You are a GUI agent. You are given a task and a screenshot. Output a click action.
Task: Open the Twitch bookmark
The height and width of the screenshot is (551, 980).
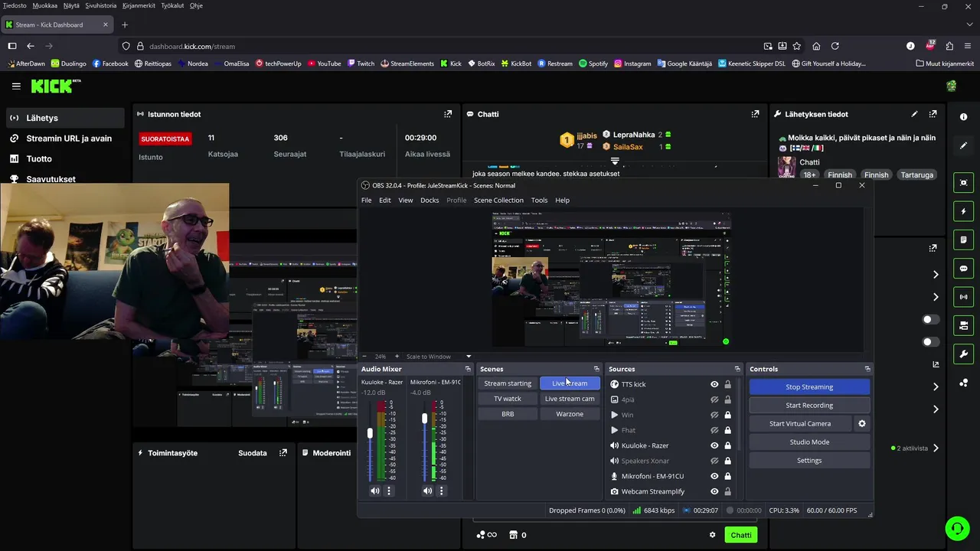click(361, 64)
